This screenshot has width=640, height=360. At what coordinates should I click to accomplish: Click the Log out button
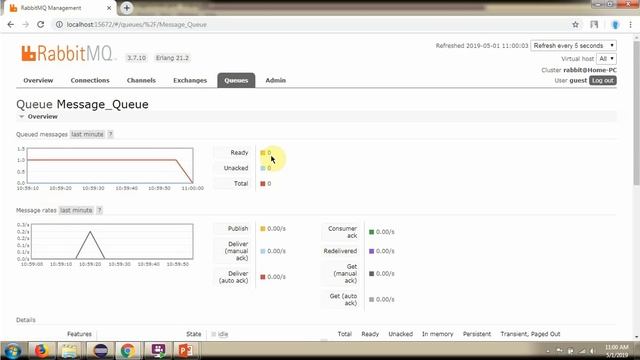coord(602,80)
